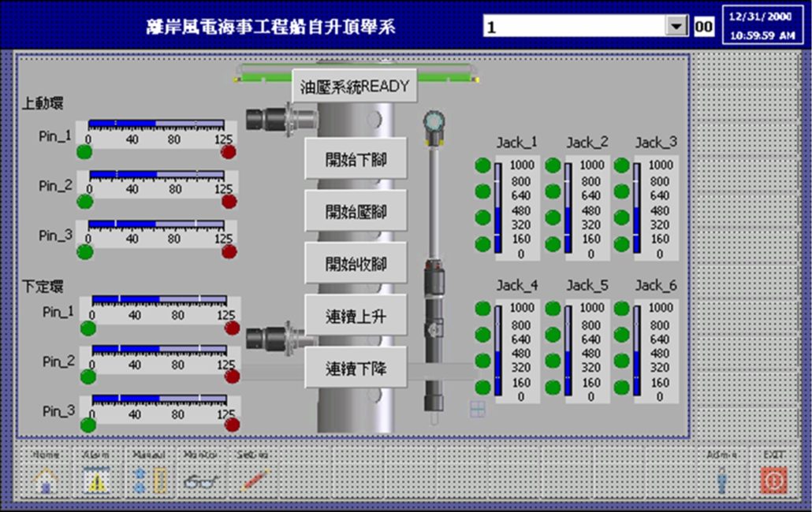Click the Jack_2 label

[x=587, y=143]
